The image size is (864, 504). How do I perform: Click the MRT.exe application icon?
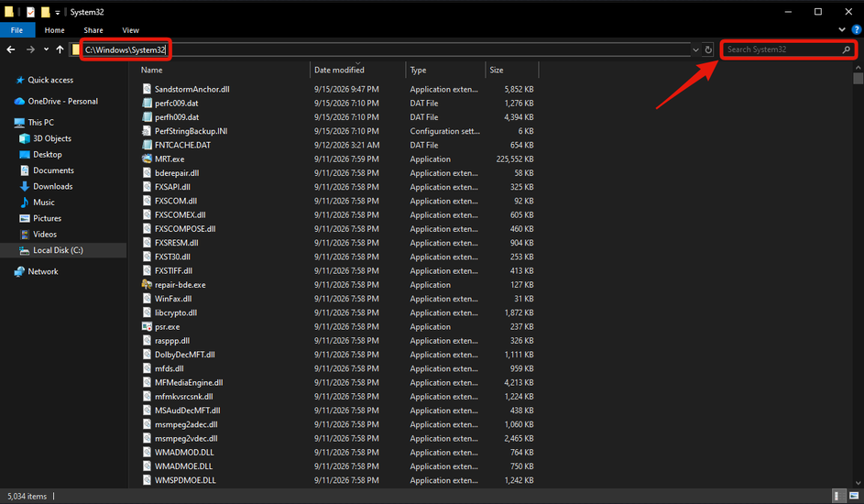pyautogui.click(x=148, y=159)
